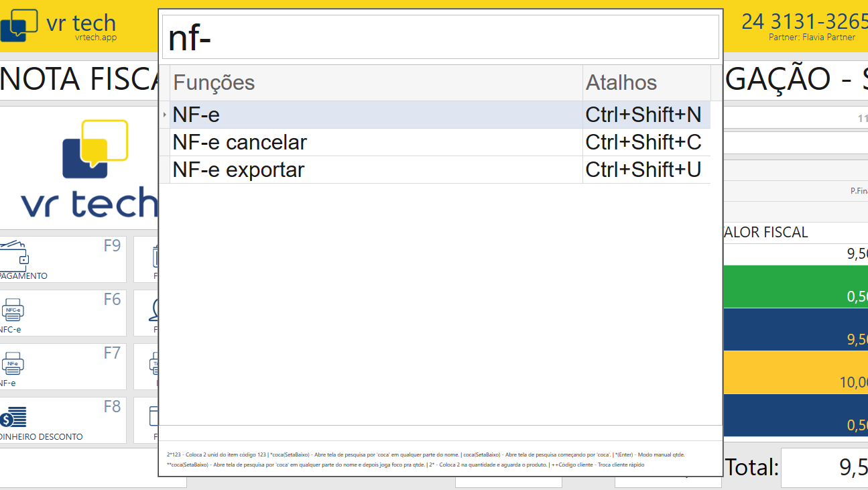This screenshot has height=490, width=868.
Task: Click the NF-e printer icon
Action: tap(11, 364)
